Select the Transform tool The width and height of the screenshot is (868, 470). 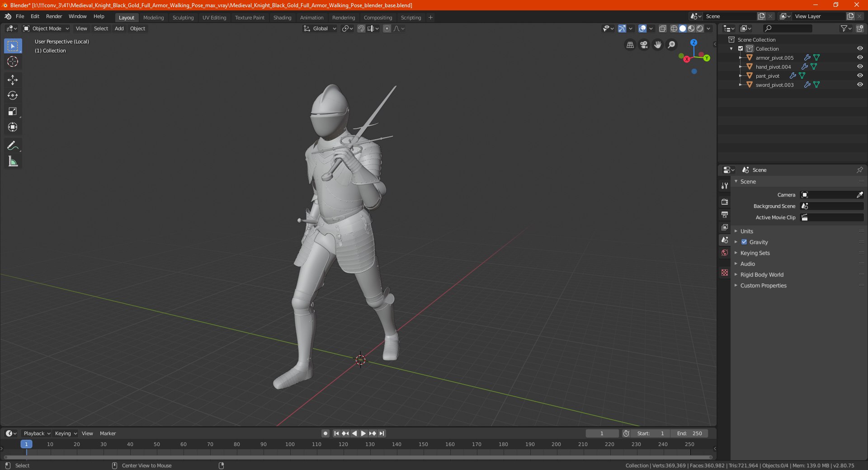click(13, 127)
